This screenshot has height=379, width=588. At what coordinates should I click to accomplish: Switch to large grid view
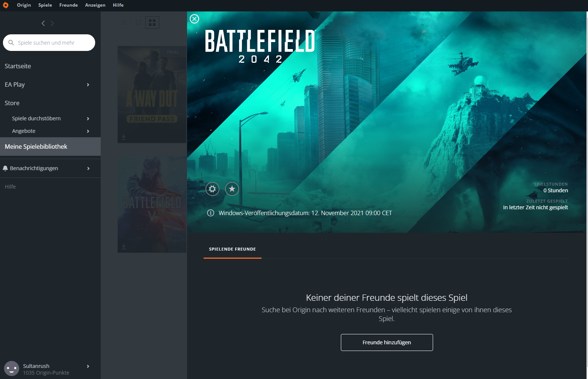(x=152, y=23)
